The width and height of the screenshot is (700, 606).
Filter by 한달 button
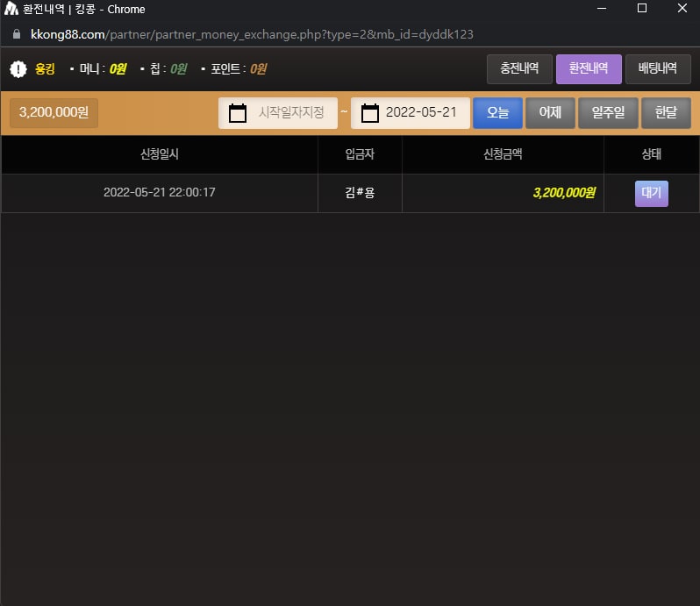(666, 113)
